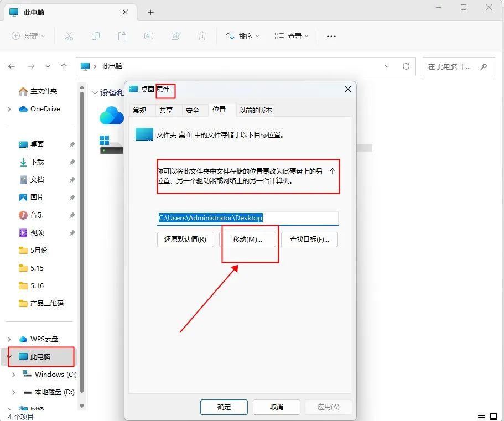This screenshot has width=504, height=421.
Task: Click the back navigation arrow
Action: tap(11, 66)
